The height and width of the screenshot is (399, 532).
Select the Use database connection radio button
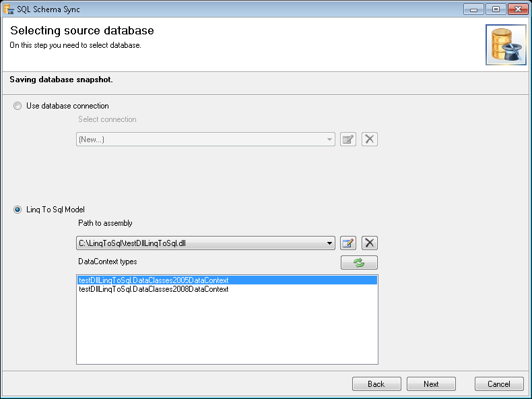(18, 106)
